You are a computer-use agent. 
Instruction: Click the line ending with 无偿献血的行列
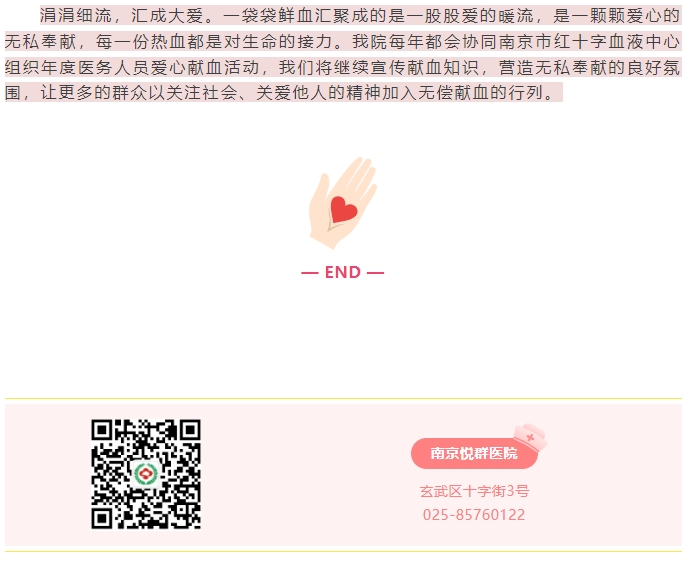coord(283,92)
